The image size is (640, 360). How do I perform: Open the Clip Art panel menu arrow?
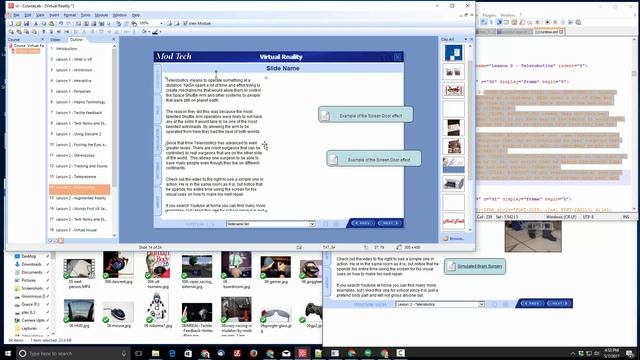point(466,39)
